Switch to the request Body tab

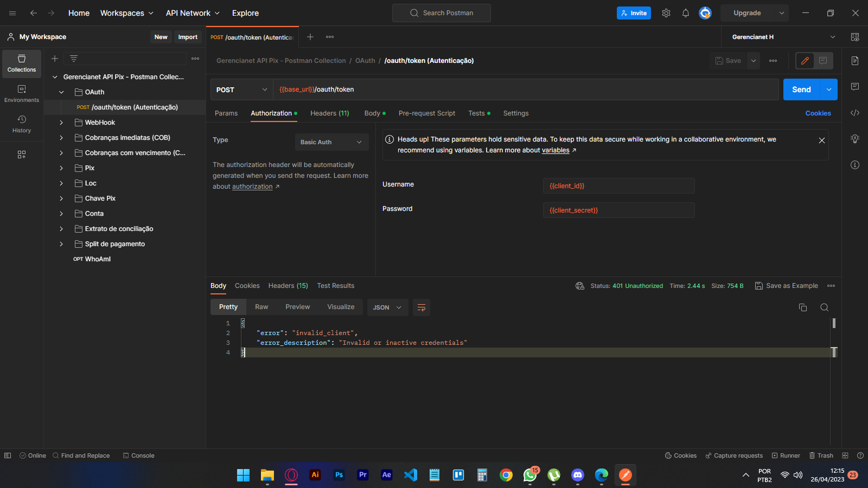(x=375, y=113)
